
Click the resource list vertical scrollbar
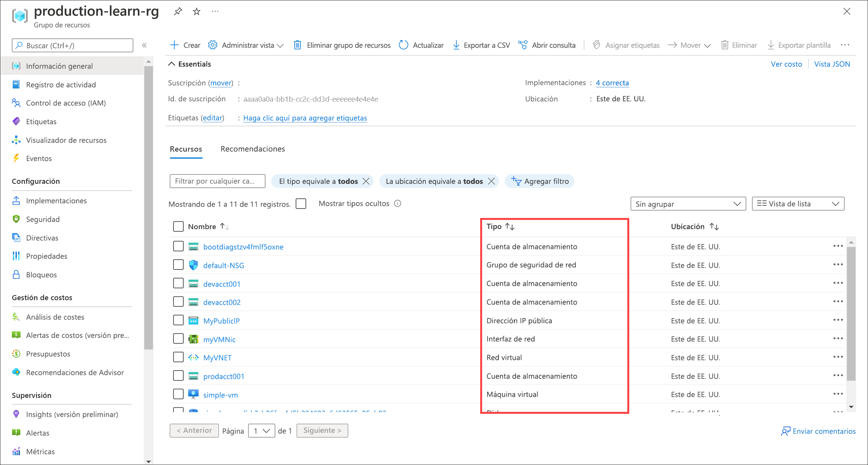[x=851, y=313]
